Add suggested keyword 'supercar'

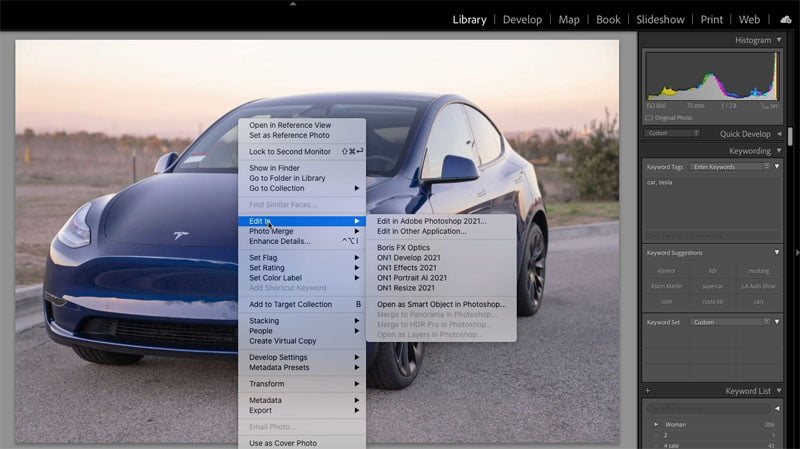[713, 286]
